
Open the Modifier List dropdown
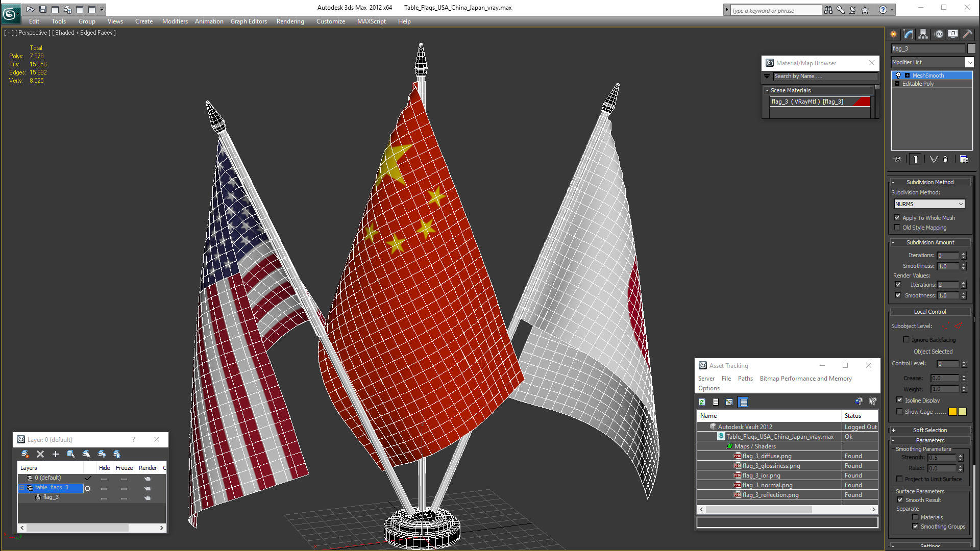[x=969, y=62]
